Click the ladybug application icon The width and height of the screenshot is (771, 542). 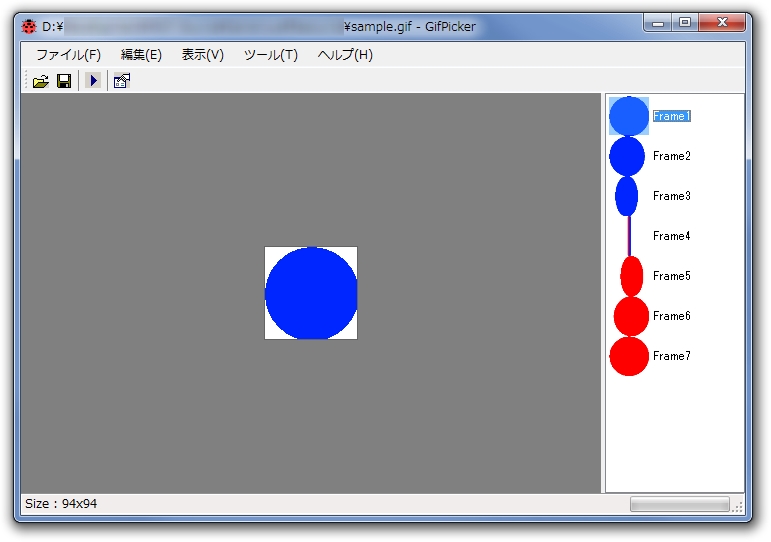click(29, 26)
